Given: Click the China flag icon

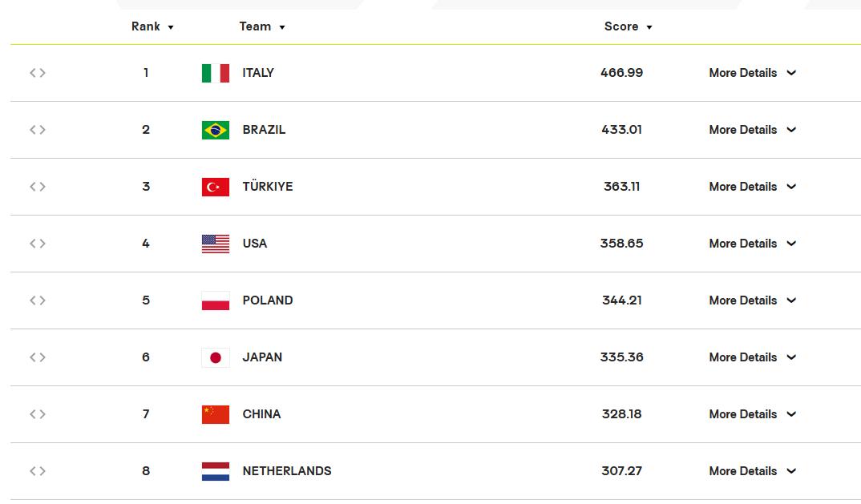Looking at the screenshot, I should pos(215,414).
